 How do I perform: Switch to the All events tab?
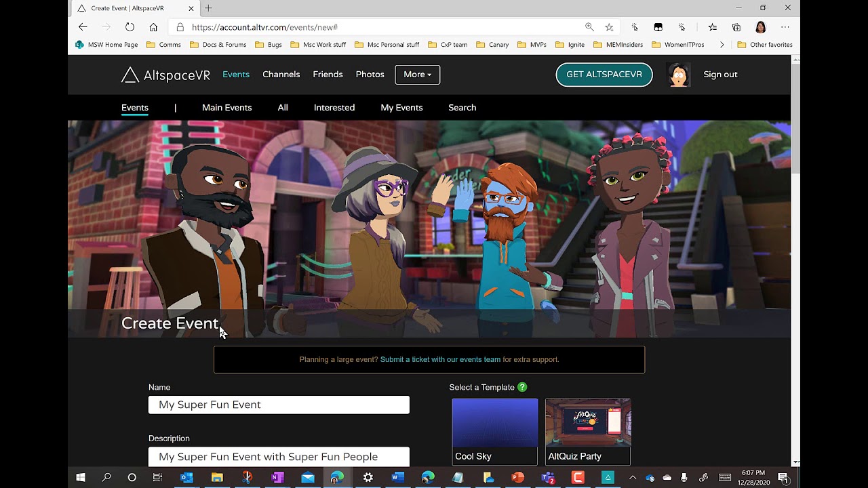(x=283, y=108)
